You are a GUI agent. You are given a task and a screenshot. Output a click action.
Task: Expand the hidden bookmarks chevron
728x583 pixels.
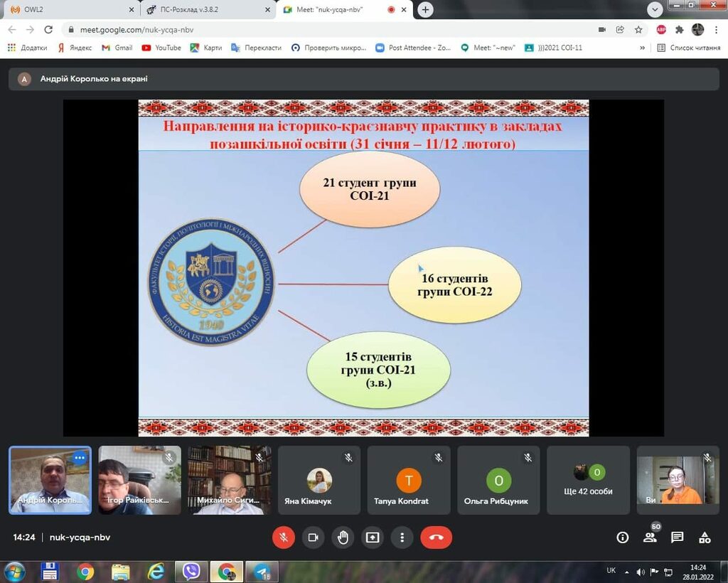[643, 48]
